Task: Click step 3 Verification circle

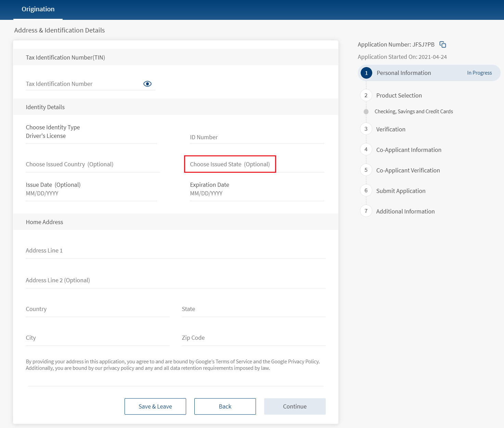Action: 366,129
